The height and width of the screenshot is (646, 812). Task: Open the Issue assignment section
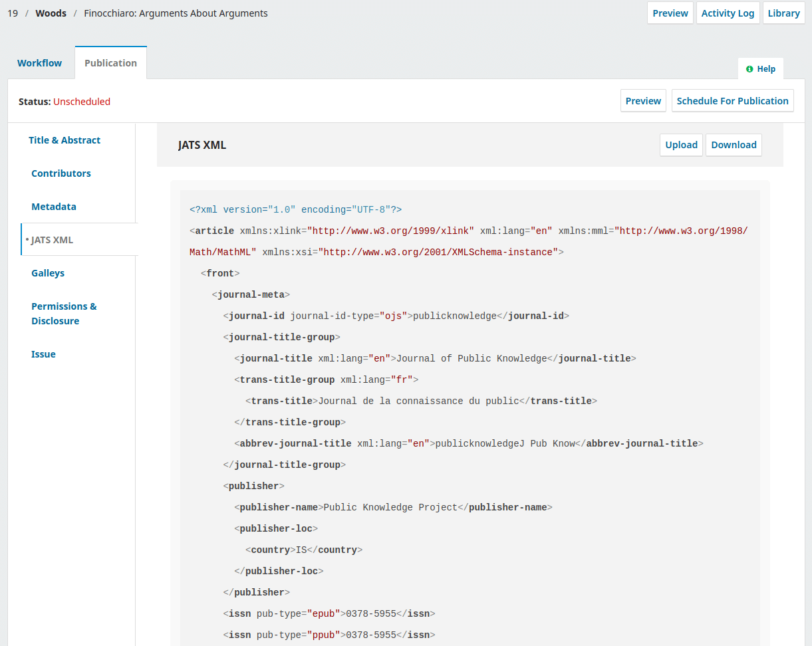pyautogui.click(x=43, y=354)
